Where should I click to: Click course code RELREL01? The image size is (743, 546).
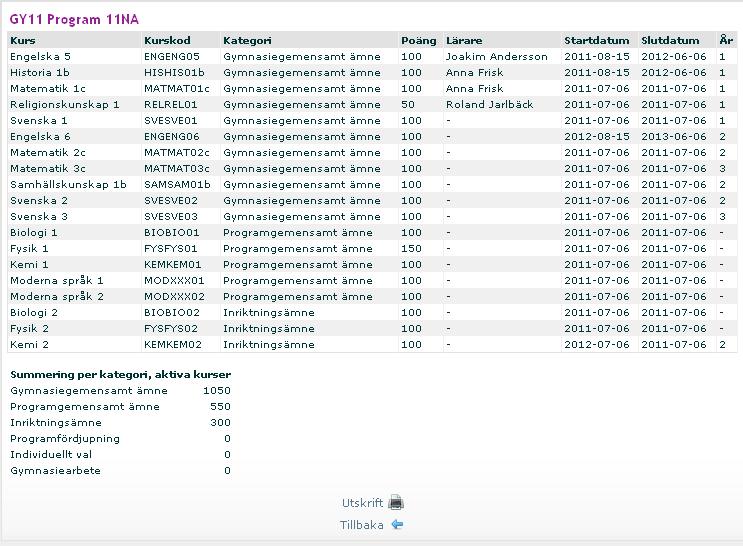[x=171, y=105]
